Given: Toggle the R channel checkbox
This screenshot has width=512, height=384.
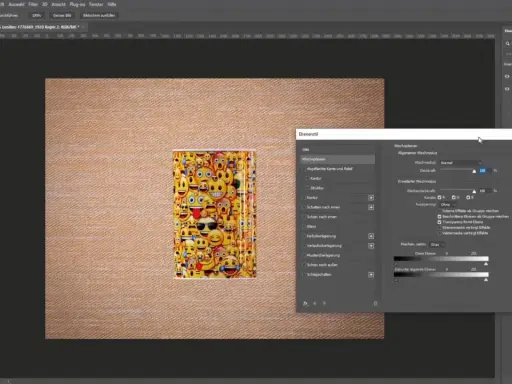Looking at the screenshot, I should 439,198.
